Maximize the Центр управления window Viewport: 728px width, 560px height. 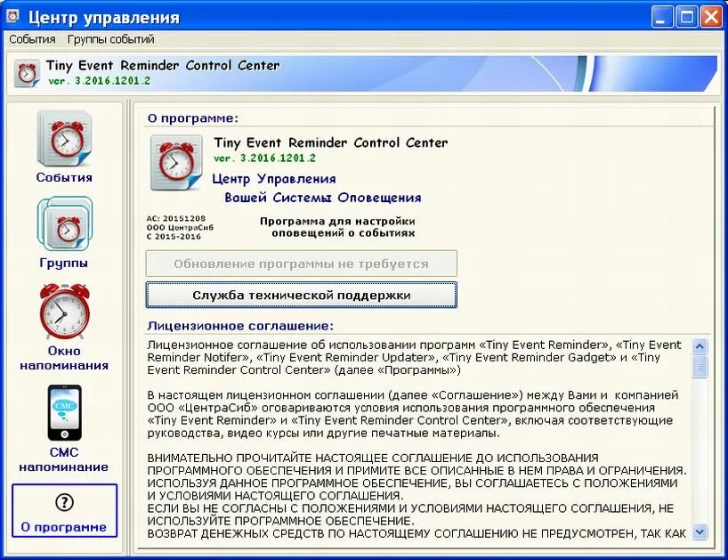coord(687,17)
